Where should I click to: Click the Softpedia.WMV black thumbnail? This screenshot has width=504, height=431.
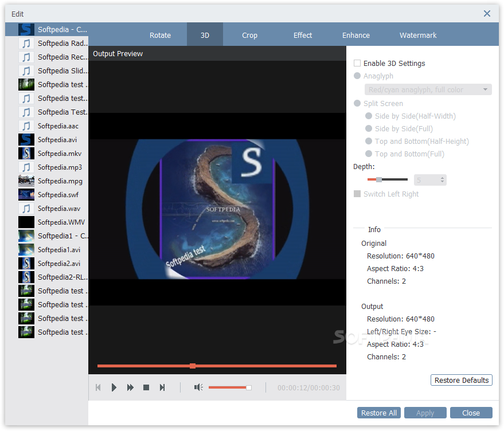coord(26,222)
